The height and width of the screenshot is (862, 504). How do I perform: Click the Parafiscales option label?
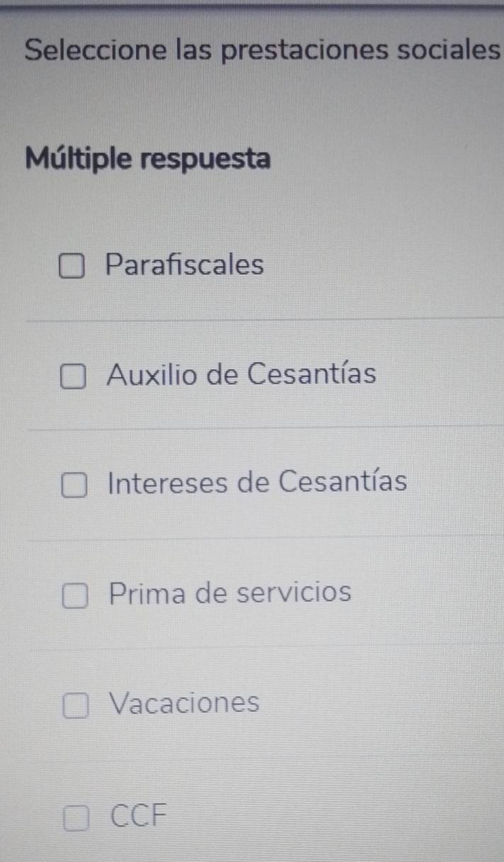point(184,266)
